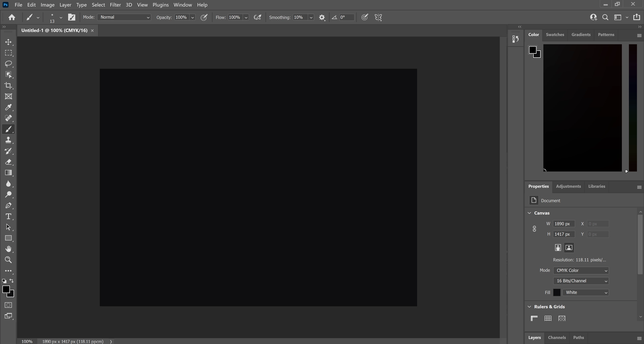The height and width of the screenshot is (344, 644).
Task: Select the Crop tool
Action: 8,85
